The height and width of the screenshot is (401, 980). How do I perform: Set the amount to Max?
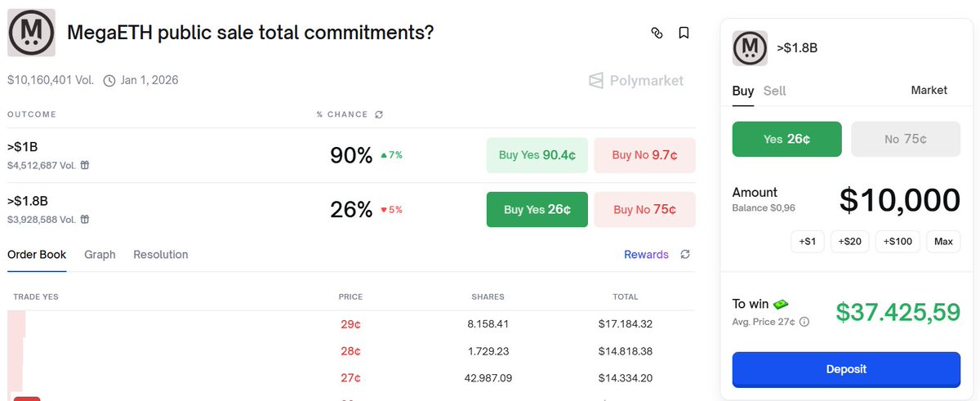click(943, 242)
